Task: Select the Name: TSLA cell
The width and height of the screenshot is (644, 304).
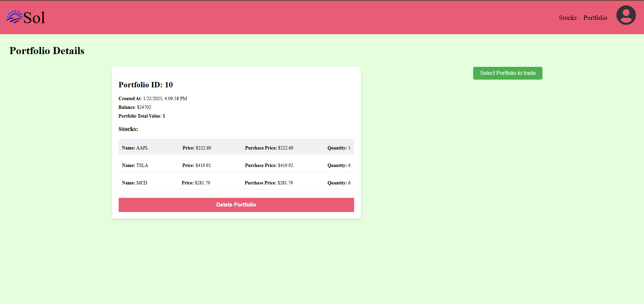Action: click(135, 165)
